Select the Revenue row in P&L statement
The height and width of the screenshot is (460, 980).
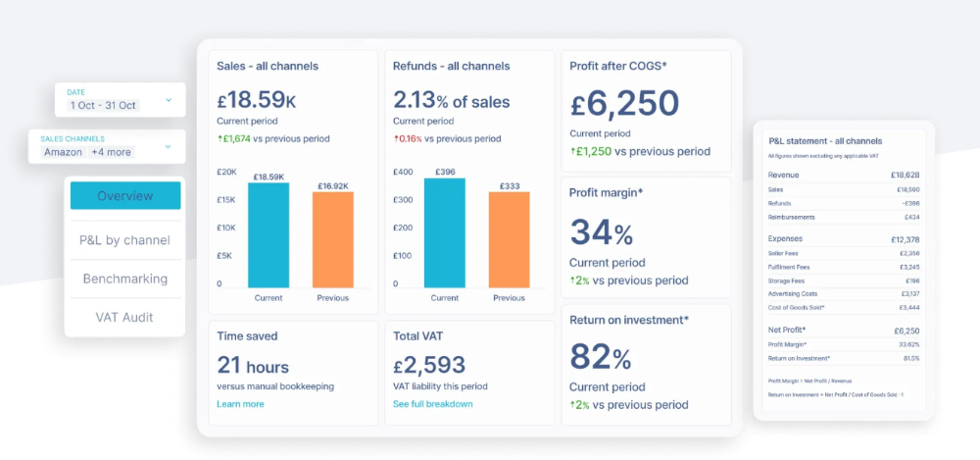843,174
